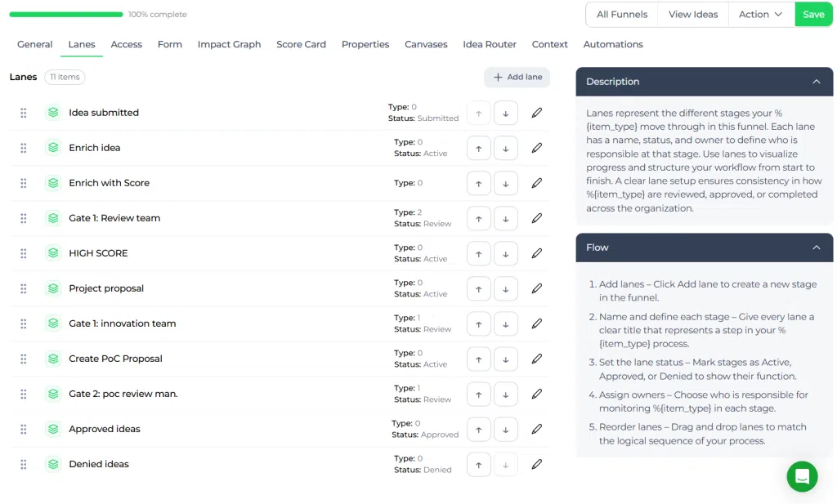
Task: Click the View Ideas button
Action: 693,15
